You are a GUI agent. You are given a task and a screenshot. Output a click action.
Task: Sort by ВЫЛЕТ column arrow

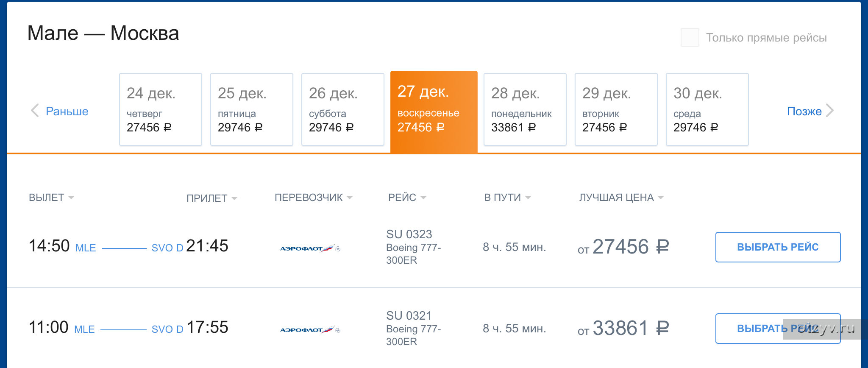click(x=71, y=198)
